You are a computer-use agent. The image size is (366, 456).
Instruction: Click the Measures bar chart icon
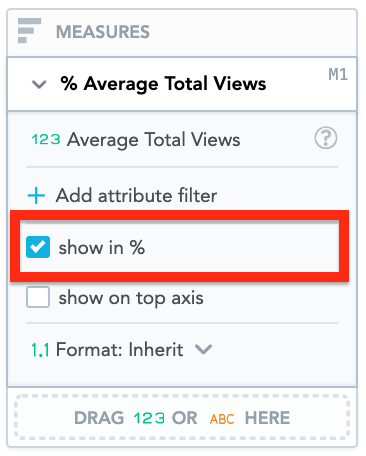click(x=29, y=31)
